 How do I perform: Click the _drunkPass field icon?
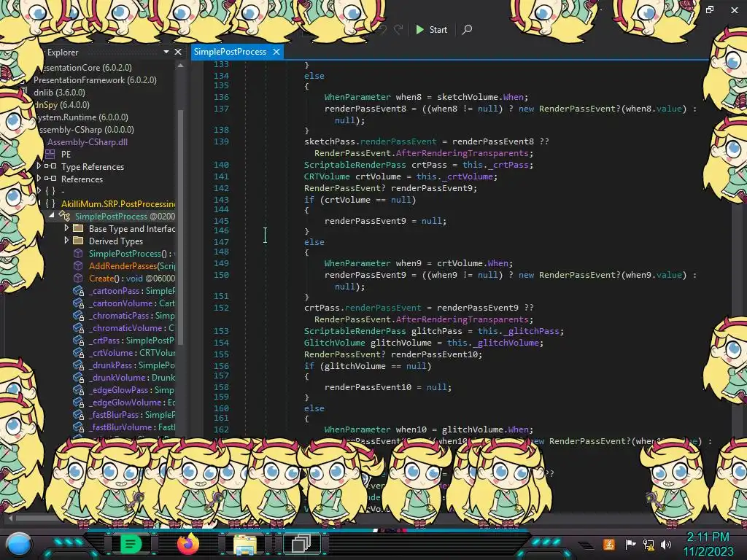78,365
